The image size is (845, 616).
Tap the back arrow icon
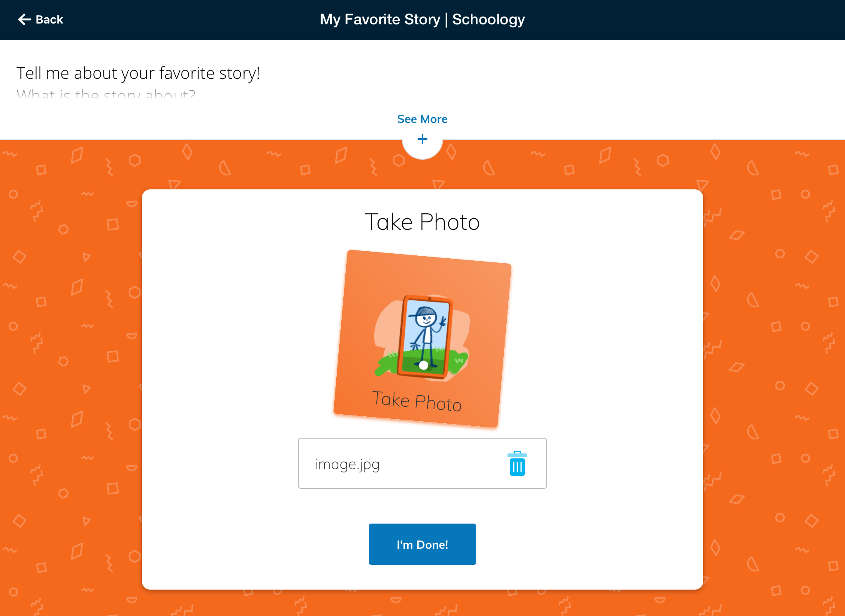tap(24, 19)
